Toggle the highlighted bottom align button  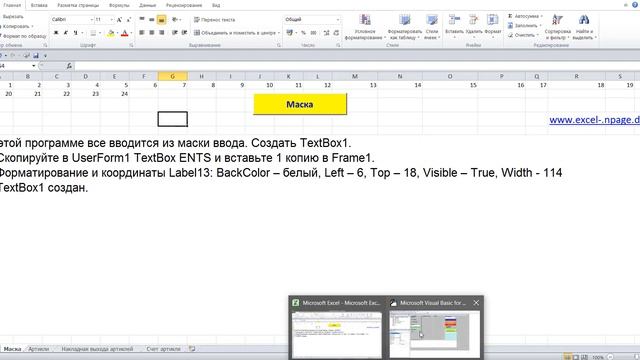(x=161, y=19)
